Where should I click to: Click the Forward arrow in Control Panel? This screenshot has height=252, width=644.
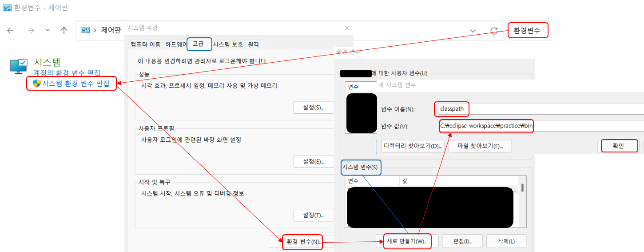coord(31,31)
